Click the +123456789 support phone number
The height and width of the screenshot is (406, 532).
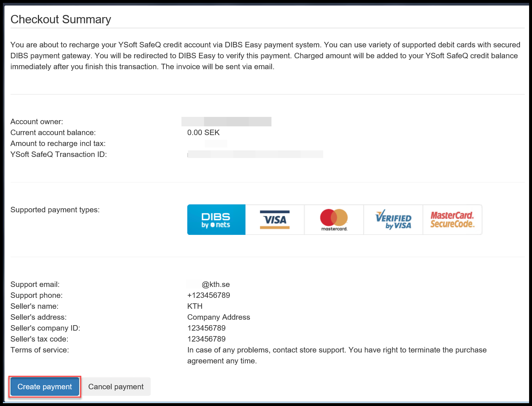click(208, 295)
